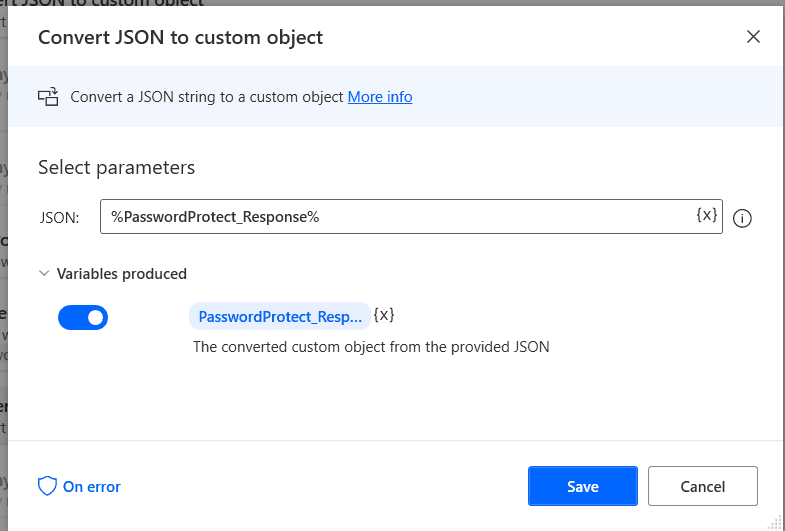The image size is (785, 531).
Task: Click the {x} icon next to produced variable
Action: [384, 315]
